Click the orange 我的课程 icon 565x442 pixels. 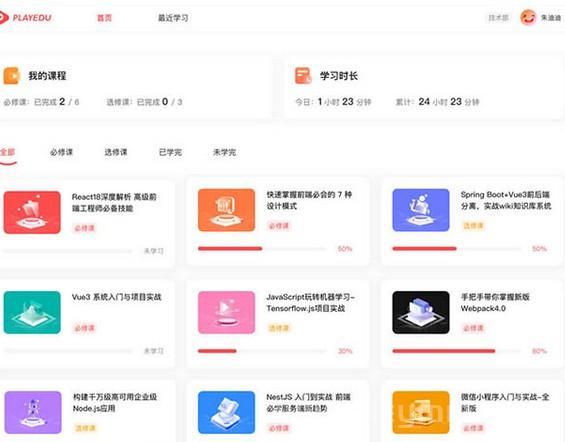pos(11,76)
